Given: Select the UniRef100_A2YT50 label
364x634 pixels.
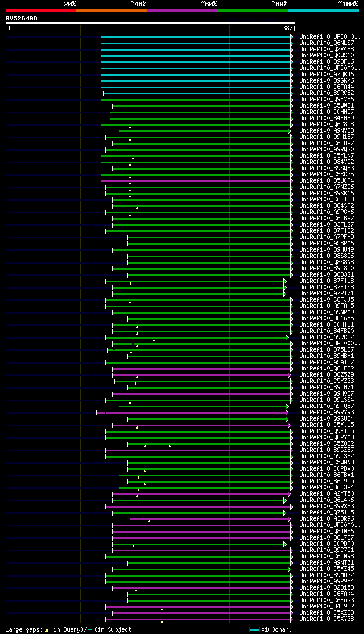Looking at the screenshot, I should 327,494.
